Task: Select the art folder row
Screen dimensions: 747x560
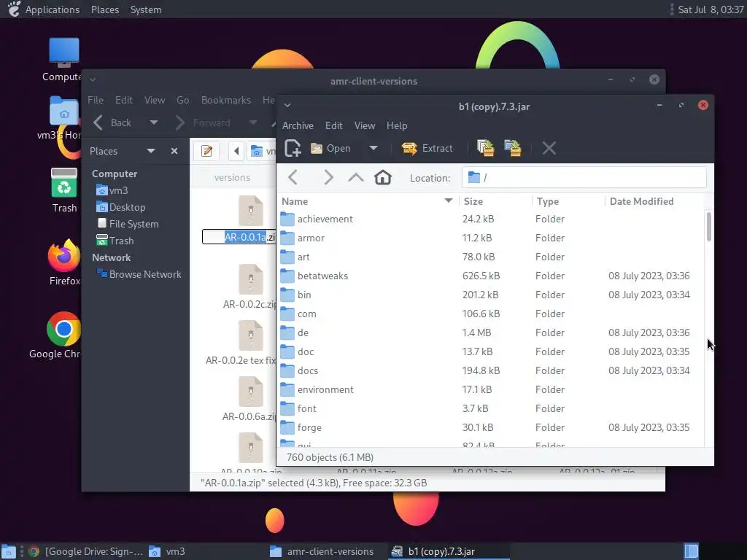Action: pyautogui.click(x=491, y=257)
